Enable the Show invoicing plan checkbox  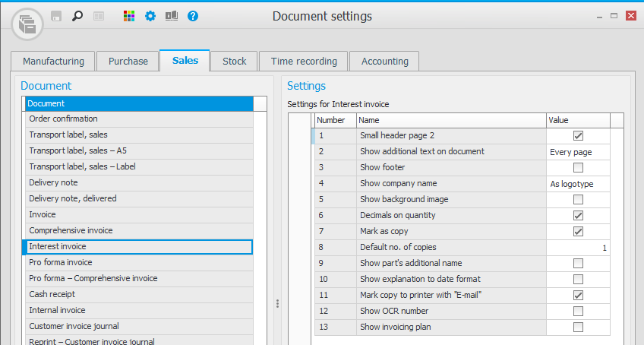click(x=578, y=328)
